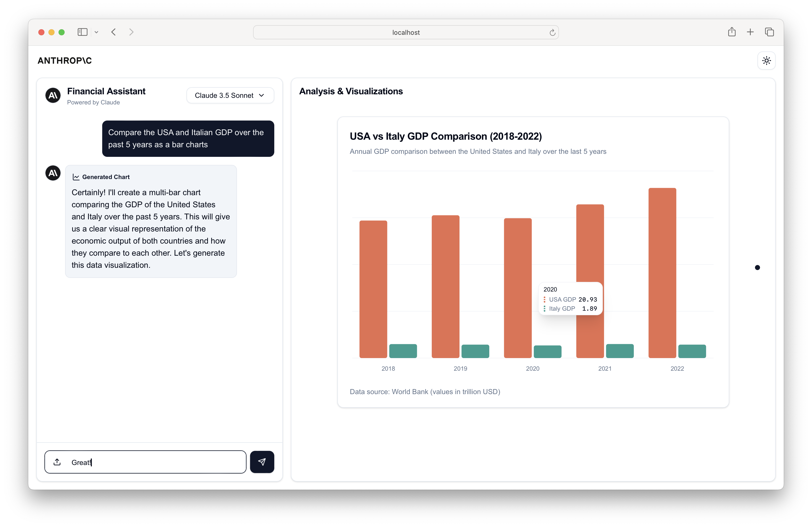Image resolution: width=812 pixels, height=527 pixels.
Task: Click the upload file icon in chat input
Action: click(x=57, y=462)
